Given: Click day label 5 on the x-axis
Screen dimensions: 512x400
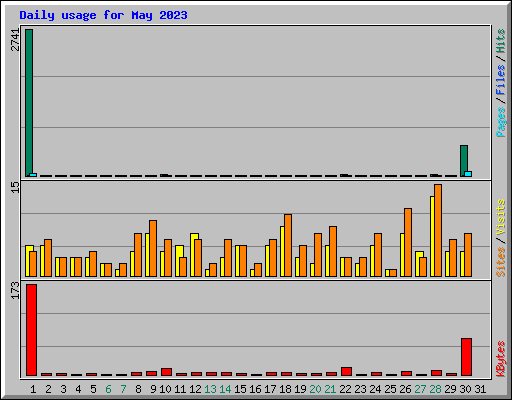Looking at the screenshot, I should pos(93,389).
